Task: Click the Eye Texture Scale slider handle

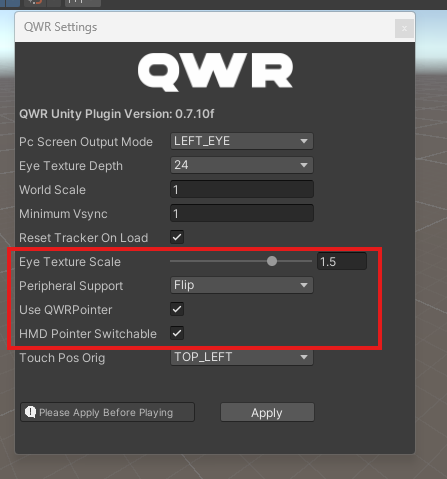Action: (x=272, y=261)
